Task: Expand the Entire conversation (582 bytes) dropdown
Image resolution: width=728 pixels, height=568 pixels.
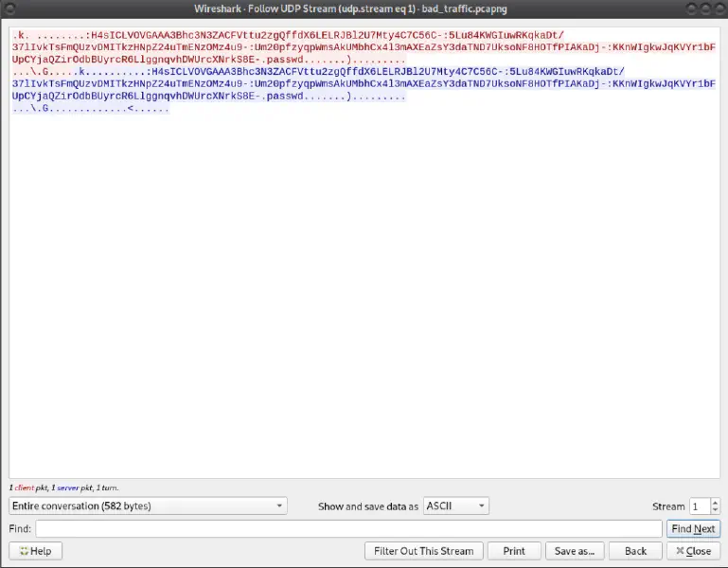Action: (x=147, y=506)
